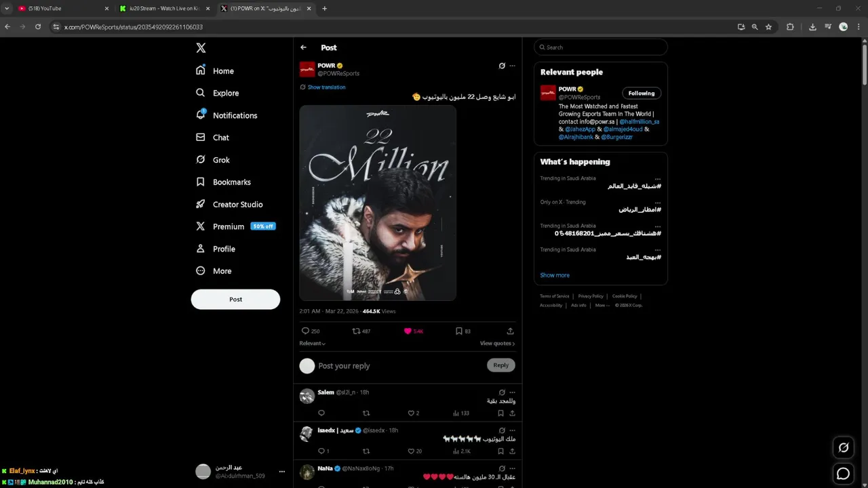Open floating messages button
This screenshot has width=868, height=488.
844,474
